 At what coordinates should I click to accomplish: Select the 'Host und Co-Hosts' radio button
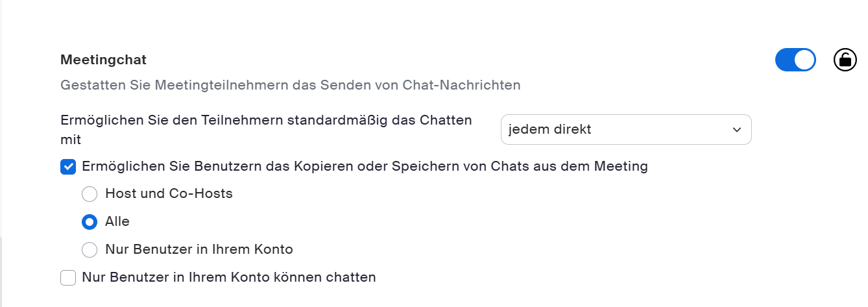pos(90,194)
